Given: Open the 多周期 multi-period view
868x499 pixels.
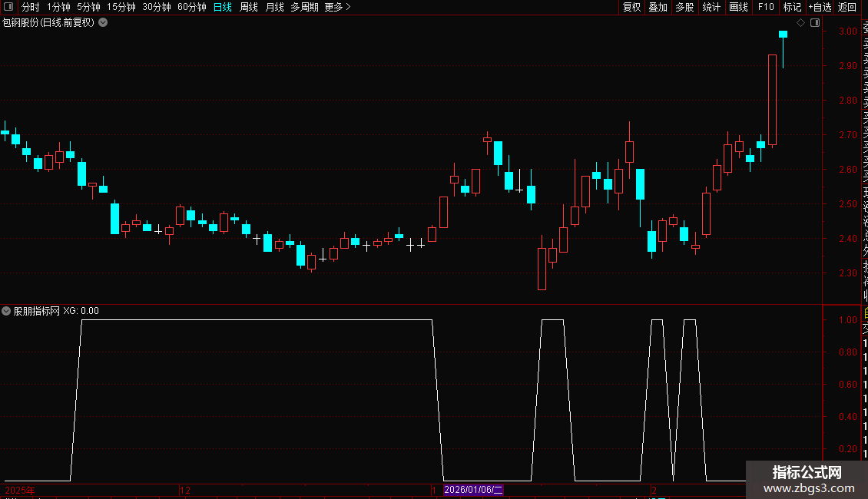Looking at the screenshot, I should (304, 7).
